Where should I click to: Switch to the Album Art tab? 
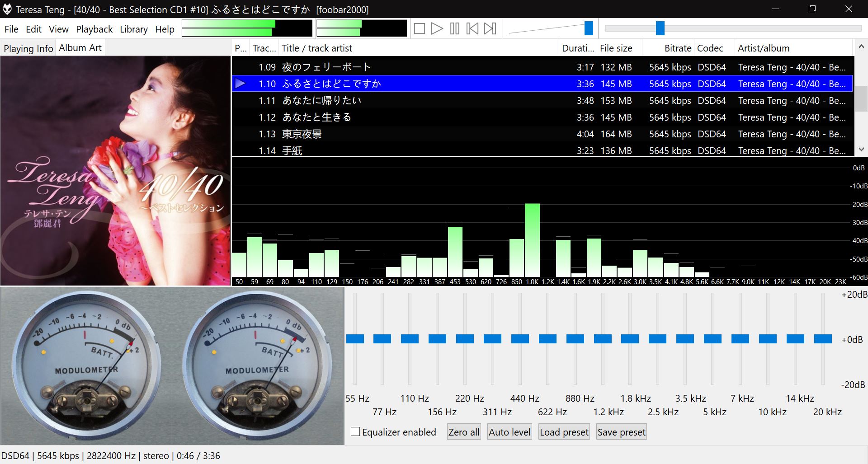(80, 47)
